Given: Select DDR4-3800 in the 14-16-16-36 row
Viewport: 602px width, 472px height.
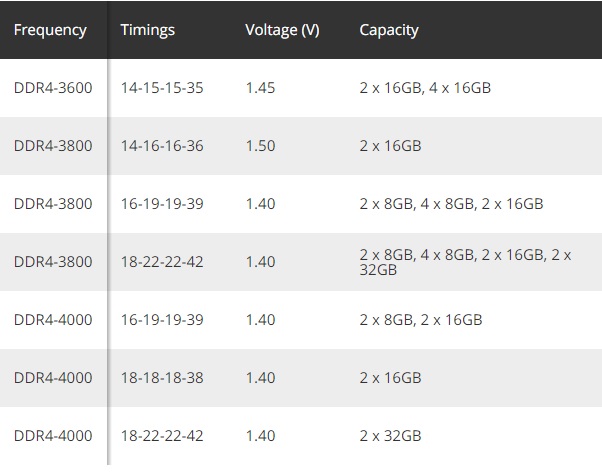Looking at the screenshot, I should pos(53,146).
